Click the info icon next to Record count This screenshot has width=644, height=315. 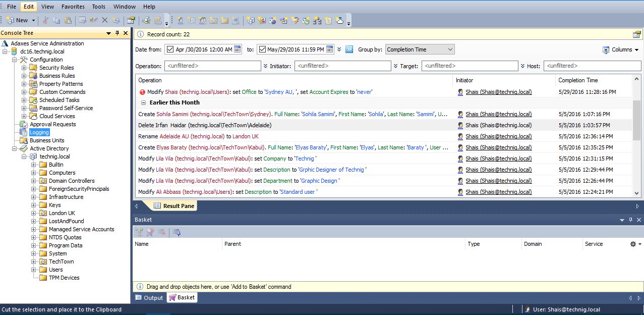[x=141, y=34]
